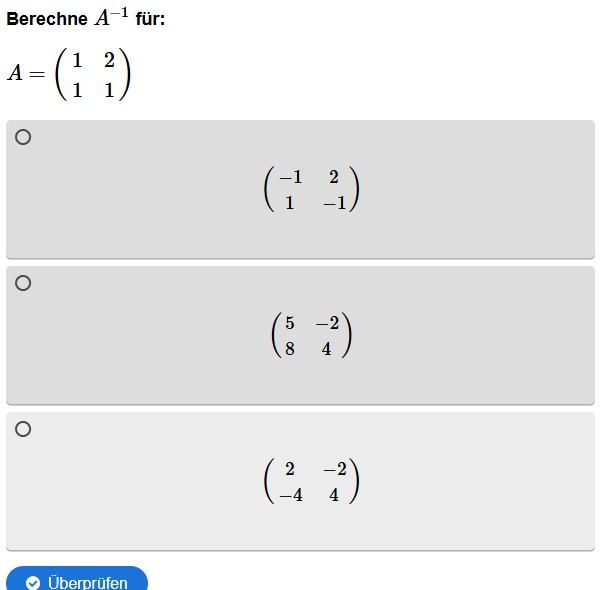The width and height of the screenshot is (602, 590).
Task: Click the heading text "Berechne"
Action: pyautogui.click(x=47, y=19)
